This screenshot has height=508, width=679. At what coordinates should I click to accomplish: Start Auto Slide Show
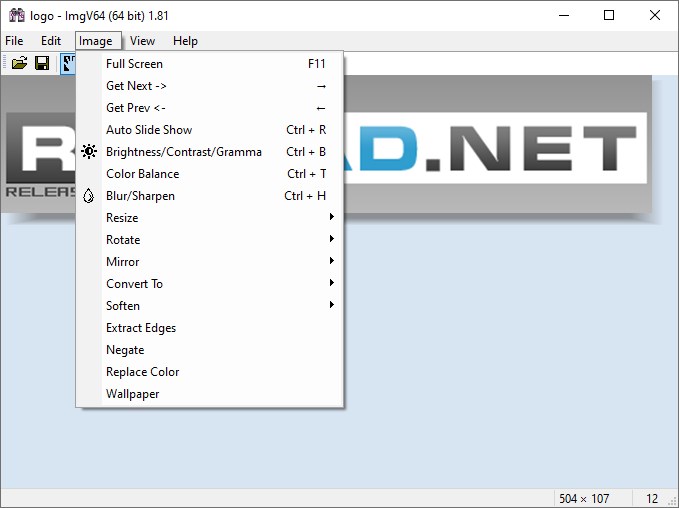pyautogui.click(x=210, y=130)
